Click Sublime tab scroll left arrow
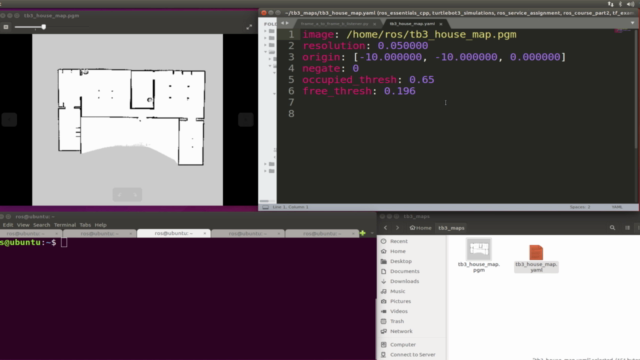The width and height of the screenshot is (640, 360). click(x=282, y=23)
